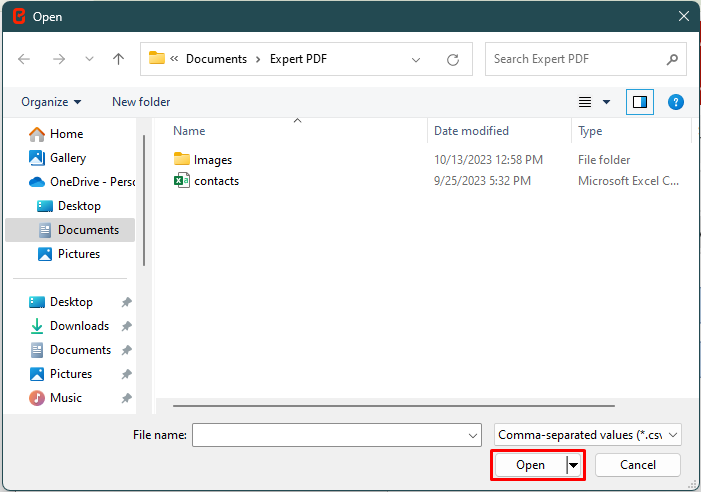Click the navigation pane vertical scrollbar

pyautogui.click(x=144, y=200)
